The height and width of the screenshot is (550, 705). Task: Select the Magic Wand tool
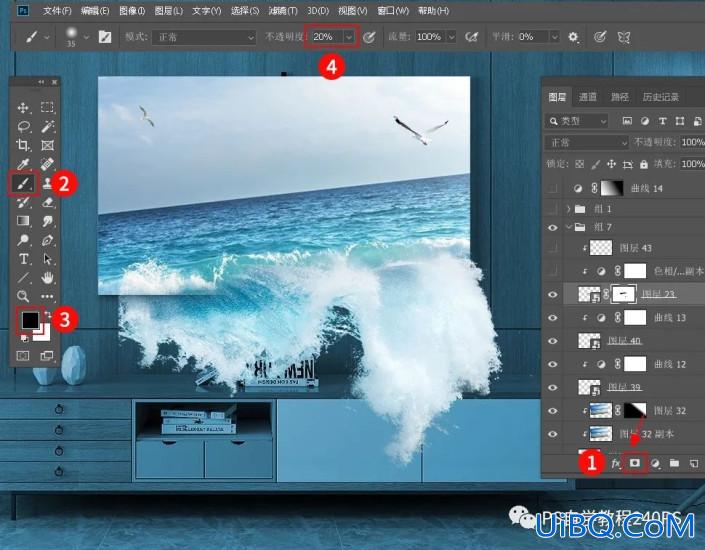[47, 126]
